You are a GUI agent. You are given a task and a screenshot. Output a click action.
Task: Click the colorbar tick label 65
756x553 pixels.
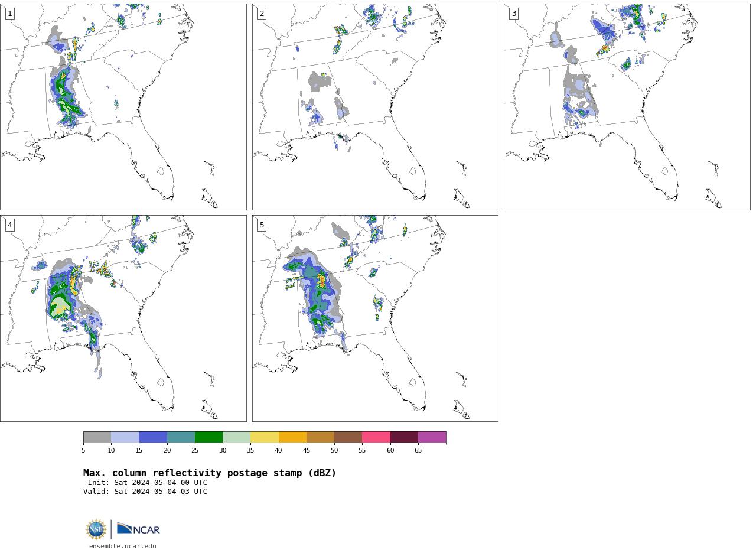[x=418, y=451]
